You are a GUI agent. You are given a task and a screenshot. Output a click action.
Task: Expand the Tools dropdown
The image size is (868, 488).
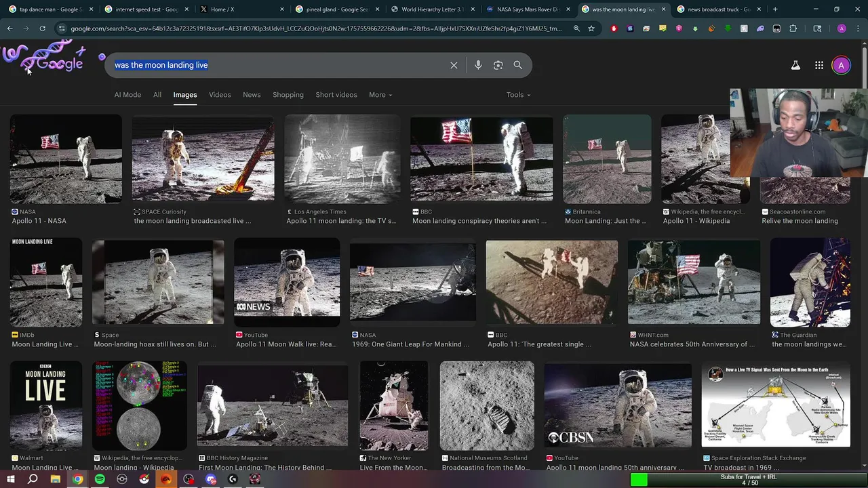coord(518,95)
